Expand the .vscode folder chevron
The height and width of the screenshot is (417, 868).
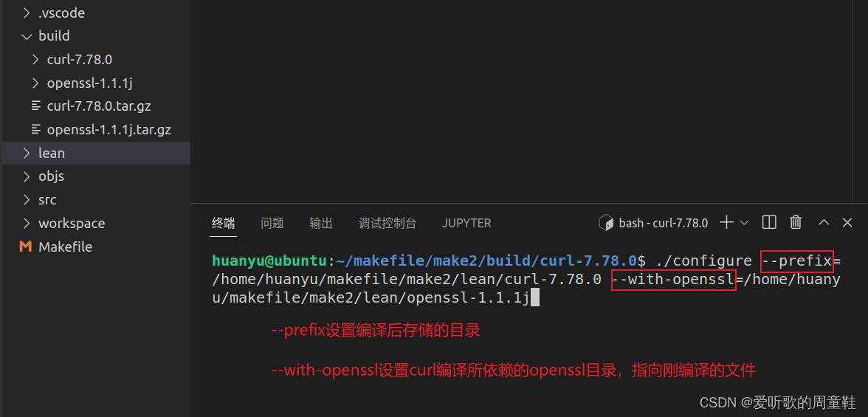pos(26,13)
